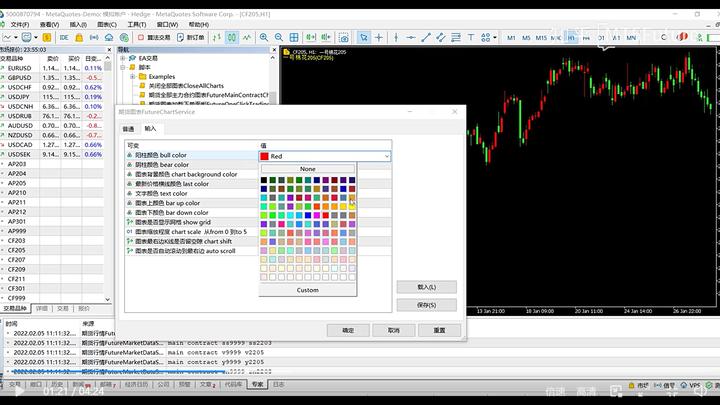Choose None in the color picker
The width and height of the screenshot is (720, 405).
point(307,169)
